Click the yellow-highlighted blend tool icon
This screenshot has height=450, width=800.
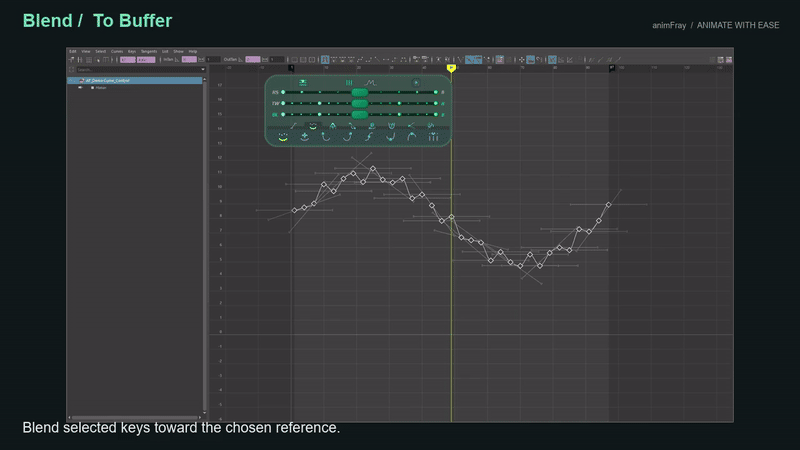pos(283,137)
